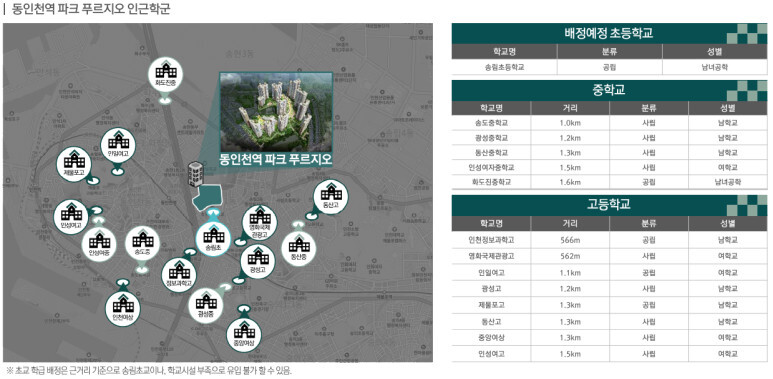773x379 pixels.
Task: Select the 영화국제관광고 cell in the high school table
Action: (x=491, y=256)
